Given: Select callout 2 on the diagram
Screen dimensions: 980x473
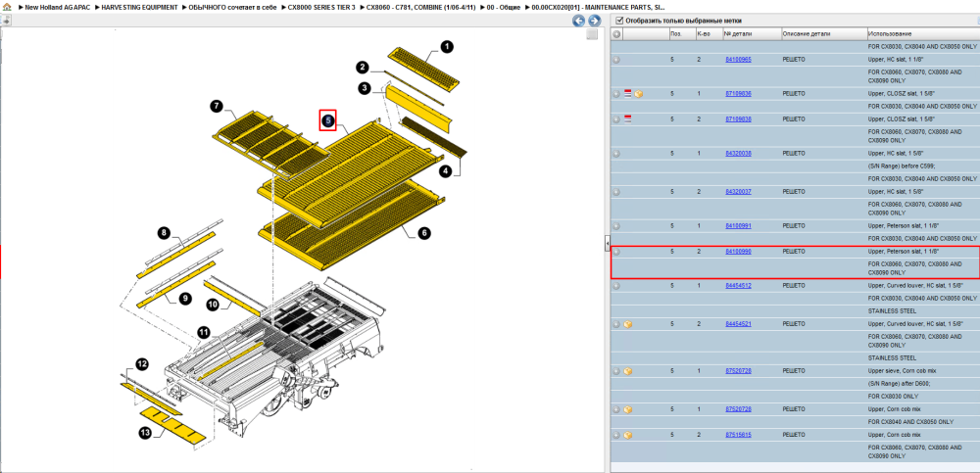Looking at the screenshot, I should [x=364, y=68].
